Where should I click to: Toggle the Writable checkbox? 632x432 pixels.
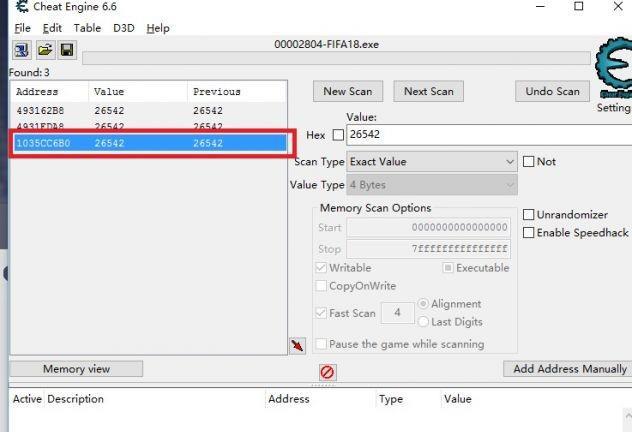(321, 268)
